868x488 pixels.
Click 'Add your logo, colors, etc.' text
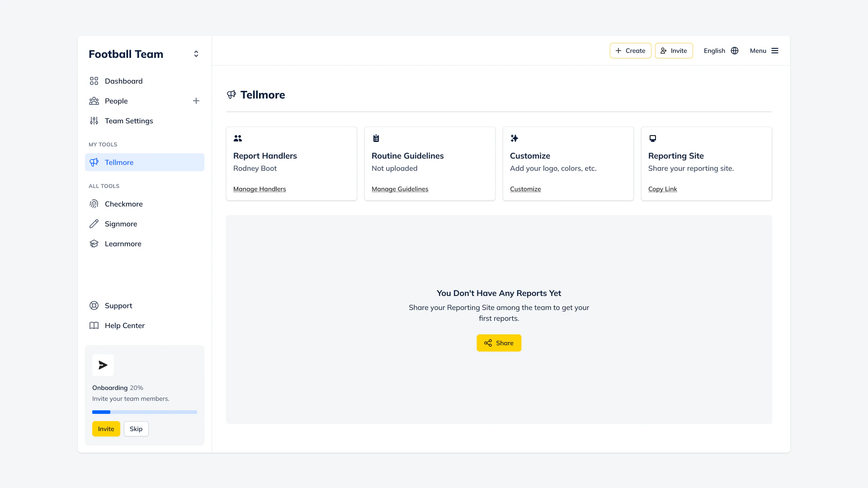tap(553, 168)
